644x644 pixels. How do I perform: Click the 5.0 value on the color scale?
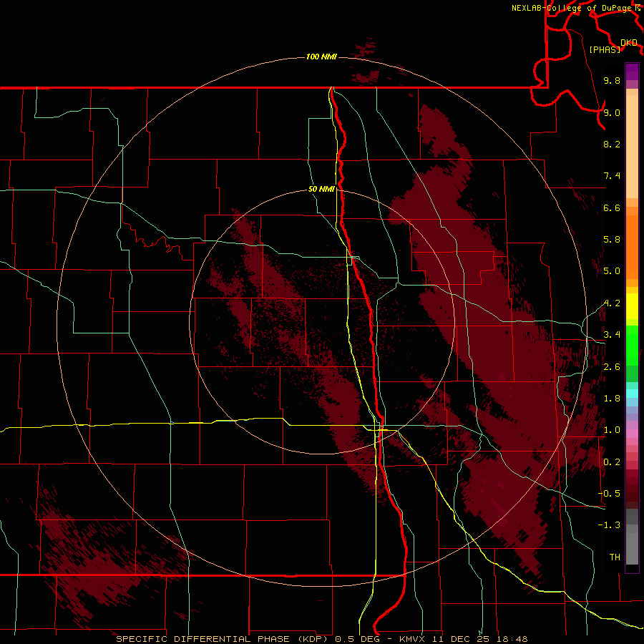tap(612, 271)
